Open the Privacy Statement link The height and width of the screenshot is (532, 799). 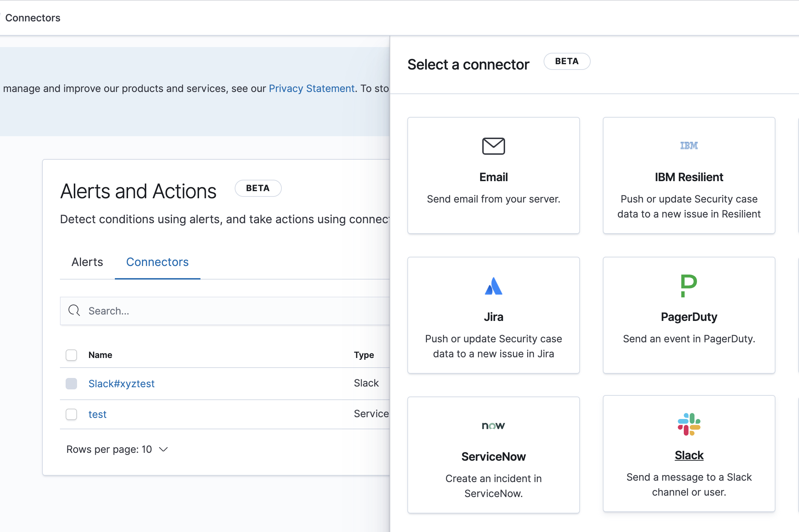pos(311,88)
